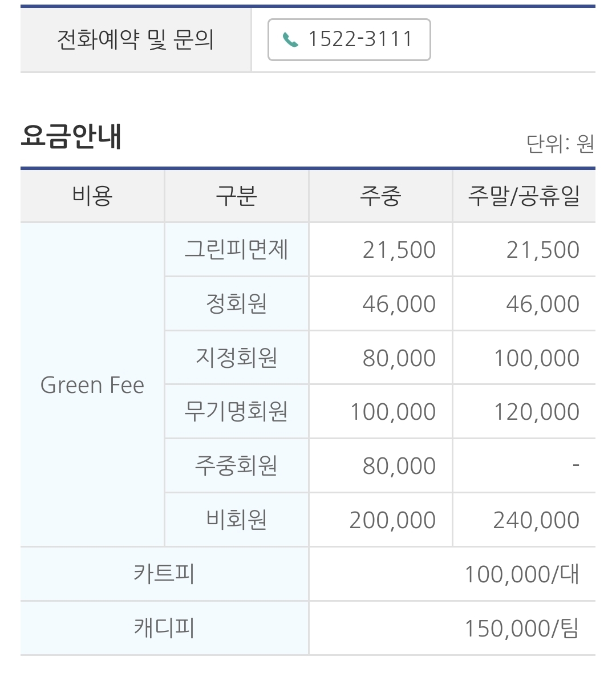Click the 요금안내 section heading
Viewport: 616px width, 677px height.
(71, 136)
